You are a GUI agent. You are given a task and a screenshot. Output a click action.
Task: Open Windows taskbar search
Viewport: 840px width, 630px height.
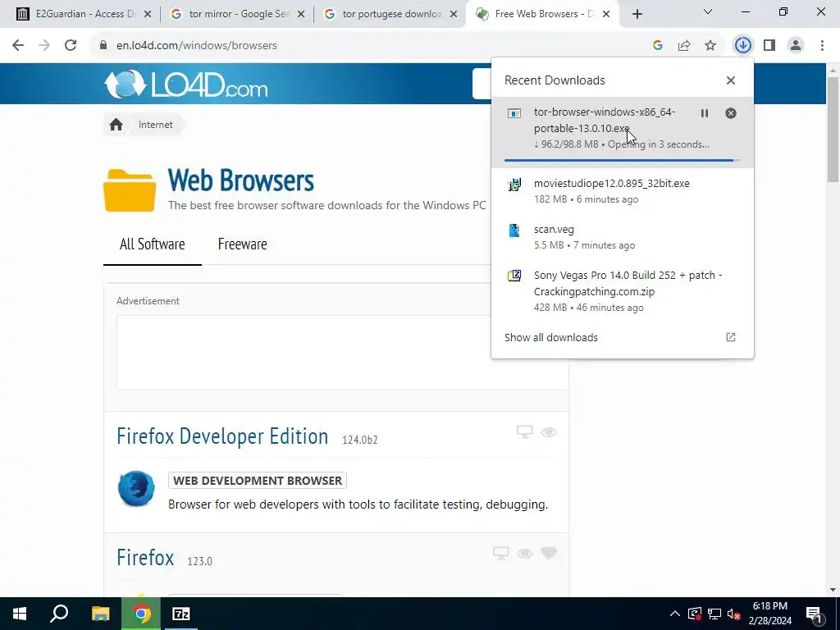tap(59, 614)
